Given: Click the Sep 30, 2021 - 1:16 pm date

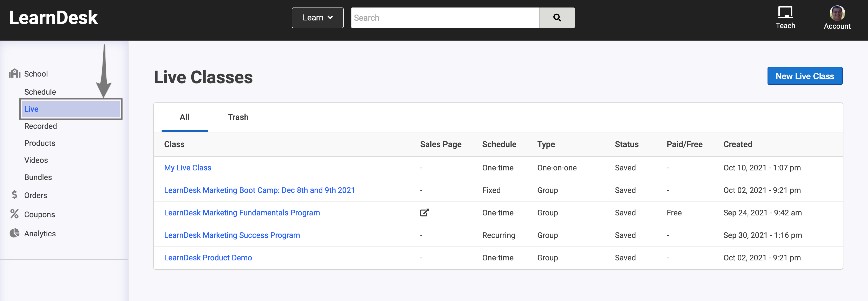Looking at the screenshot, I should click(x=763, y=235).
